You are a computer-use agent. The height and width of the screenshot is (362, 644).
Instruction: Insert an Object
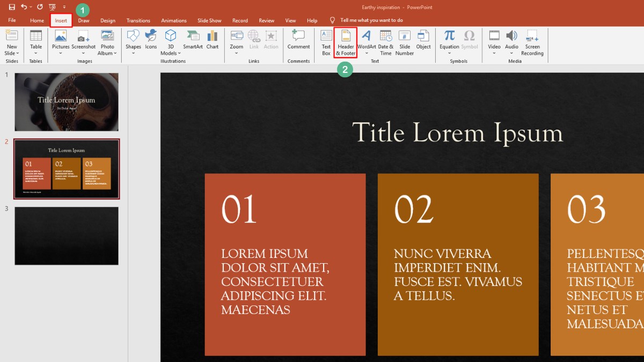pyautogui.click(x=423, y=40)
